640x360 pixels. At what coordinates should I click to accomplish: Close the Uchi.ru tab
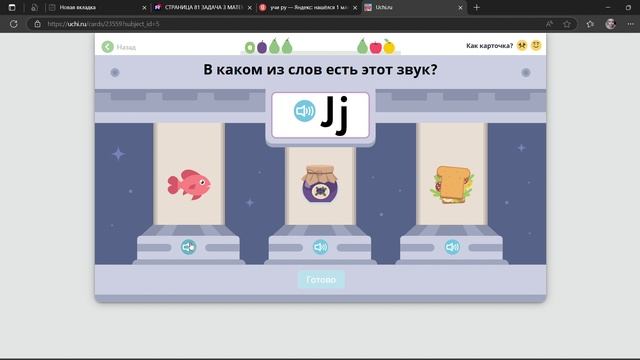[x=460, y=8]
